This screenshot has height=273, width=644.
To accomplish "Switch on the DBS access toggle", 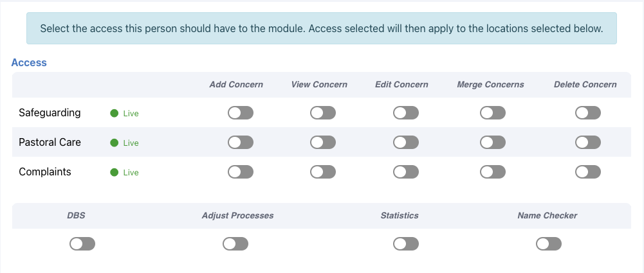I will (x=82, y=244).
